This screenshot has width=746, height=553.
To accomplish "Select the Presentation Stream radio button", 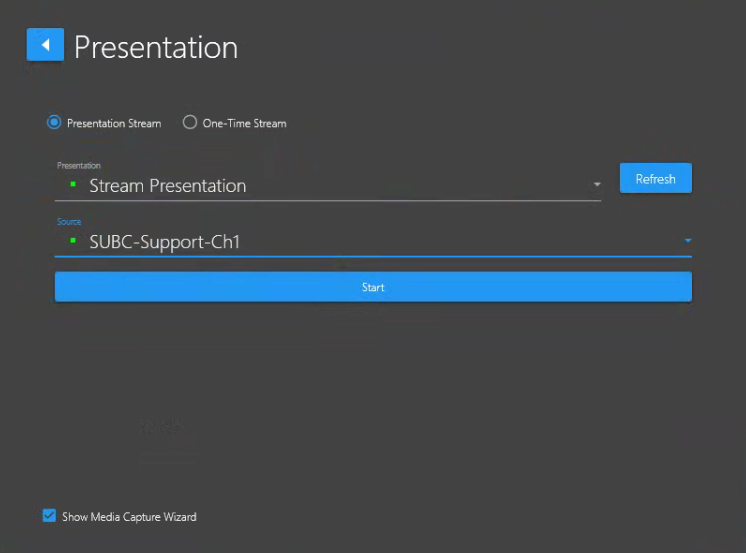I will coord(54,123).
